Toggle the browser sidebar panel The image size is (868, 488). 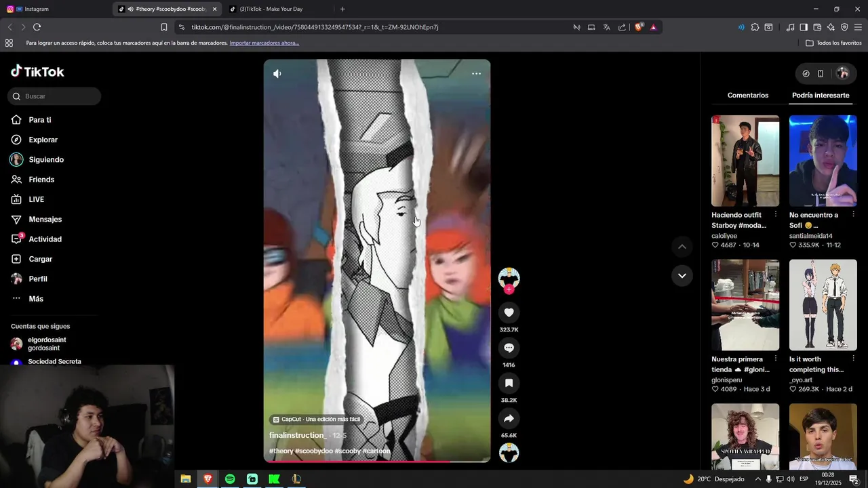[804, 27]
